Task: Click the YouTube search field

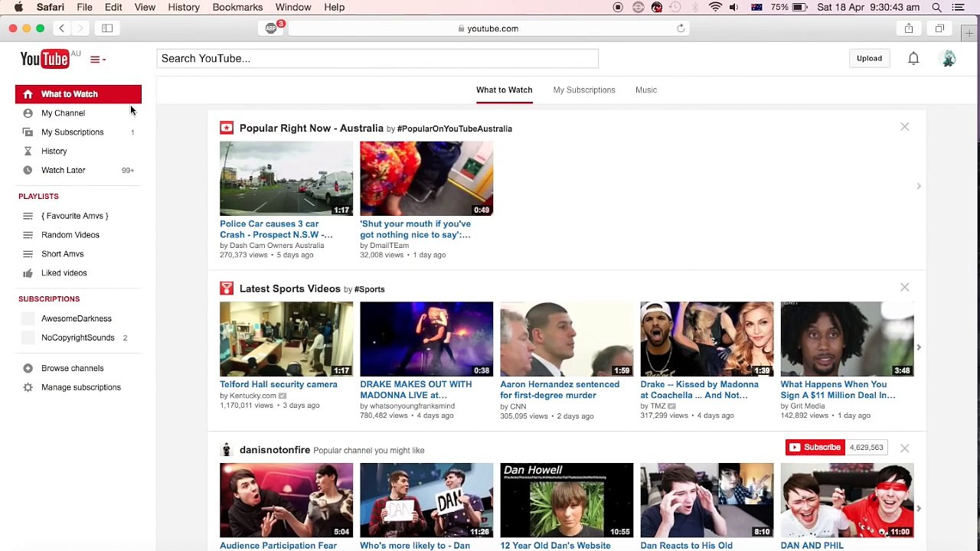Action: tap(377, 58)
